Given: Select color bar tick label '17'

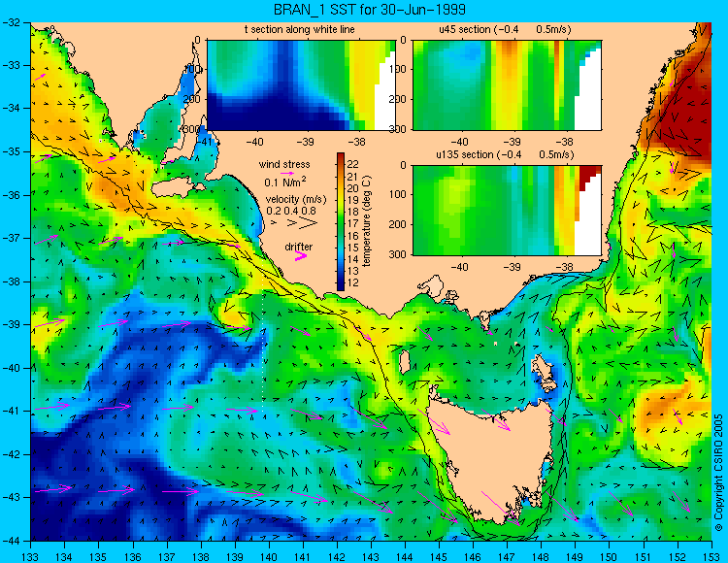Looking at the screenshot, I should (353, 223).
